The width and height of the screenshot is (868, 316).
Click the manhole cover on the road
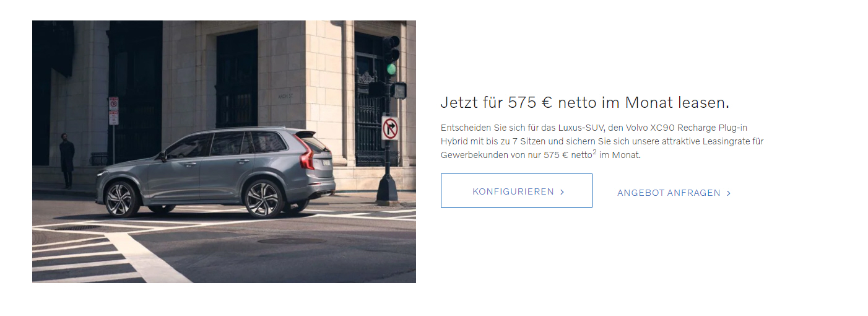coord(291,240)
